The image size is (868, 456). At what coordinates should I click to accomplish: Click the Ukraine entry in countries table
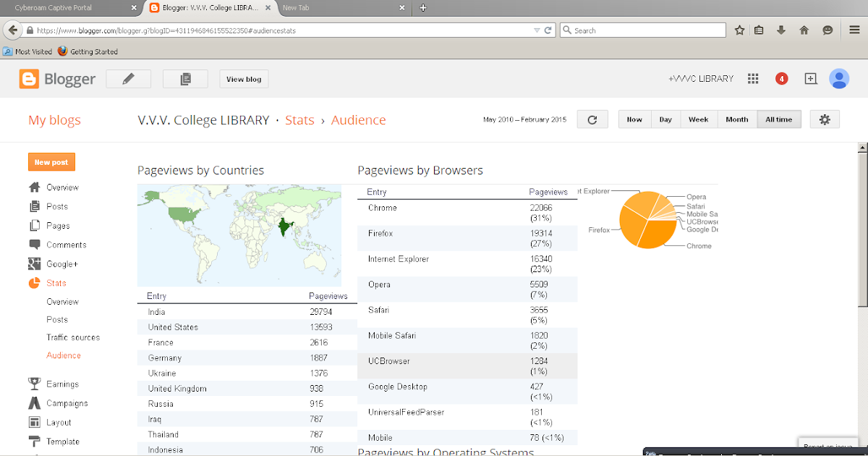click(x=162, y=373)
